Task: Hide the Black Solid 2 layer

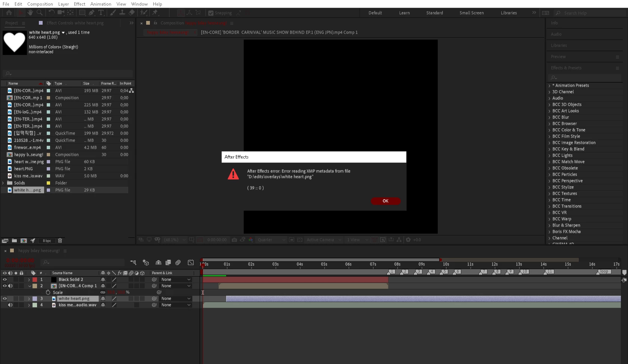Action: coord(5,280)
